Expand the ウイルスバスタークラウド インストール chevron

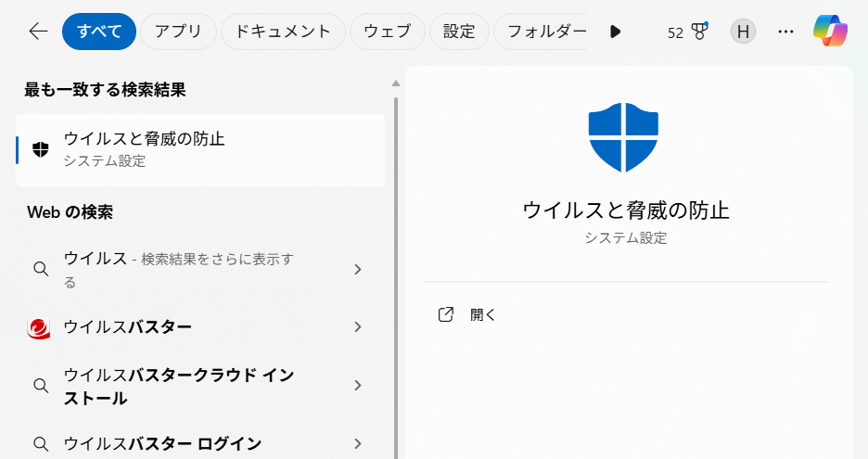[x=358, y=386]
